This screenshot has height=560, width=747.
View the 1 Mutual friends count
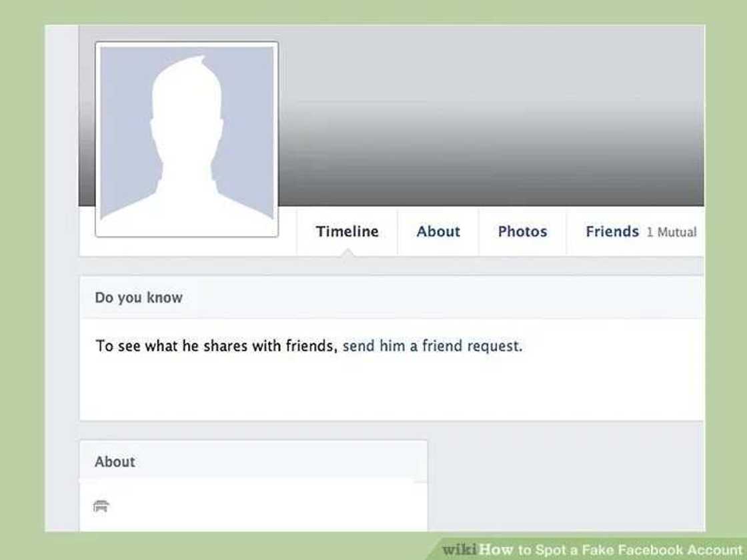pos(671,233)
